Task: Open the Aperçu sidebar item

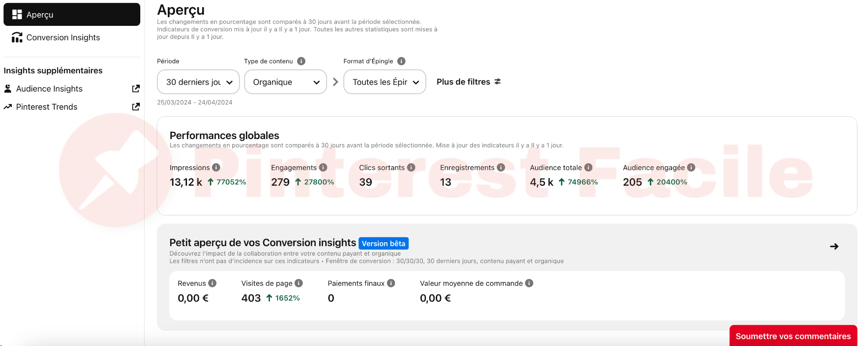Action: pos(72,14)
